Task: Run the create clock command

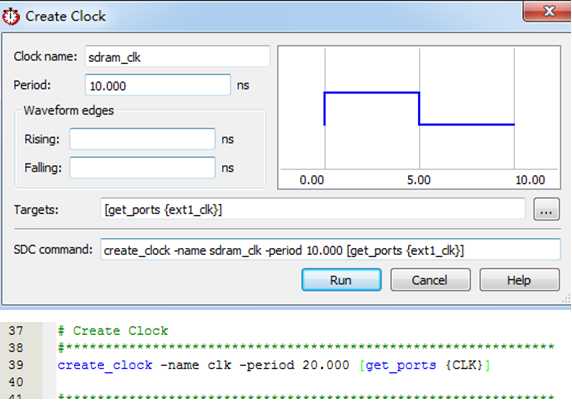Action: point(341,280)
